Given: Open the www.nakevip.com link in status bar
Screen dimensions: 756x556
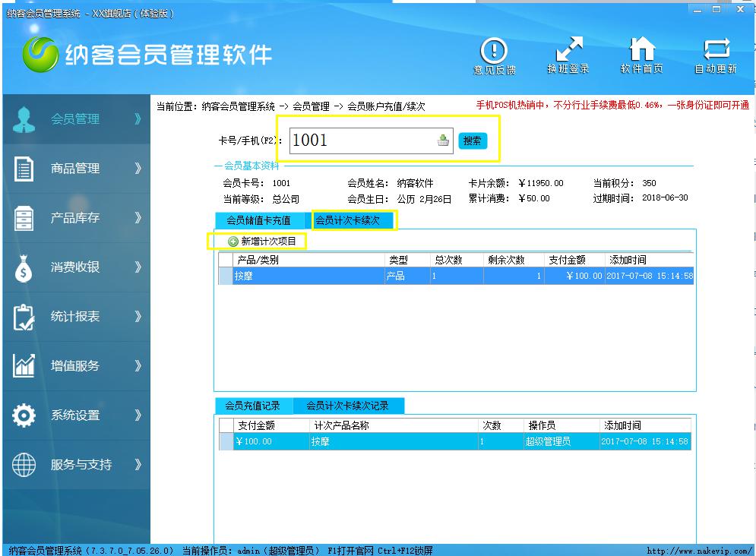Looking at the screenshot, I should tap(699, 551).
